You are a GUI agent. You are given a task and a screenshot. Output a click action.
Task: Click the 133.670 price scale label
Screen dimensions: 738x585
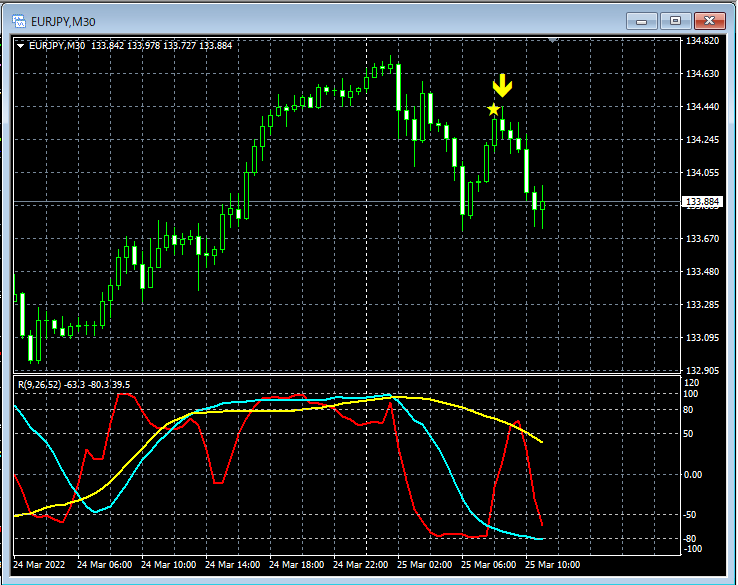(x=702, y=239)
